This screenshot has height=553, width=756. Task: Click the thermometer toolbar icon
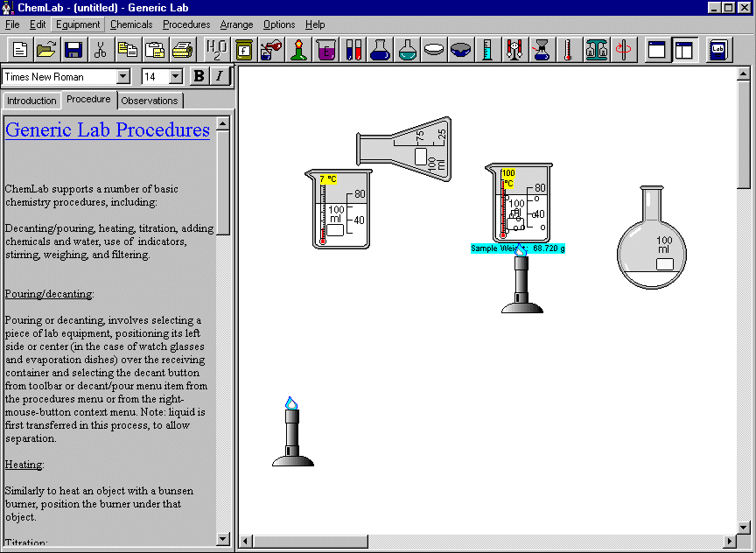pyautogui.click(x=568, y=50)
